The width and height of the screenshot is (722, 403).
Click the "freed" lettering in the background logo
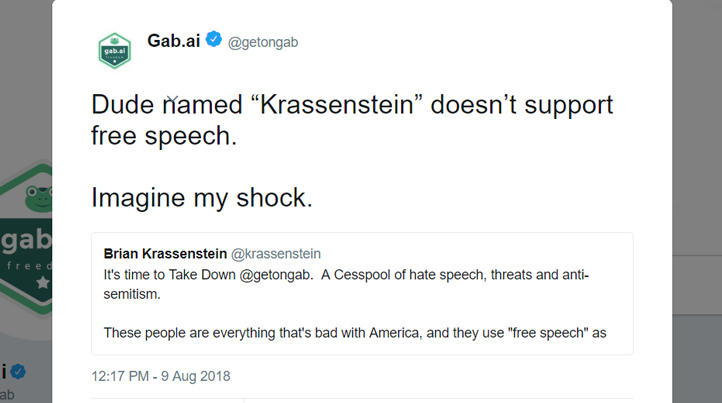point(29,266)
